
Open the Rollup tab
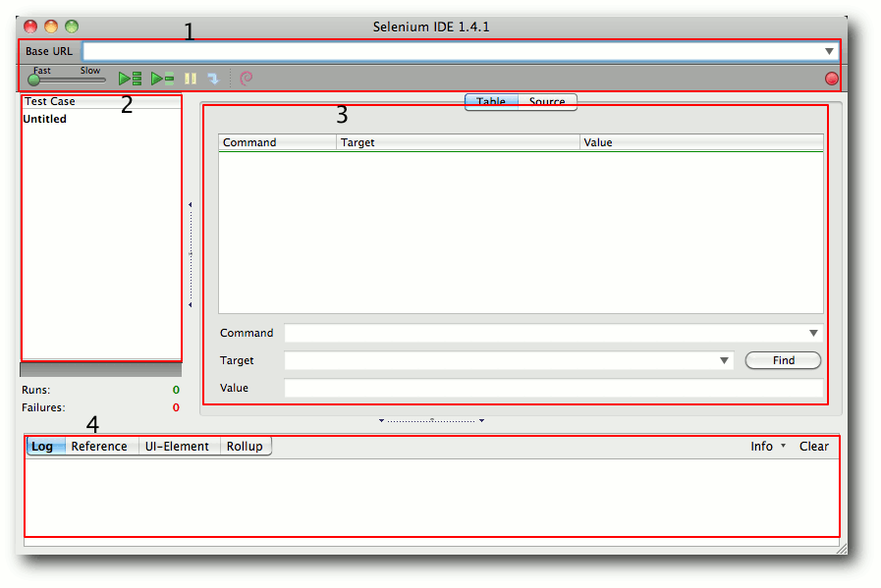pos(245,447)
